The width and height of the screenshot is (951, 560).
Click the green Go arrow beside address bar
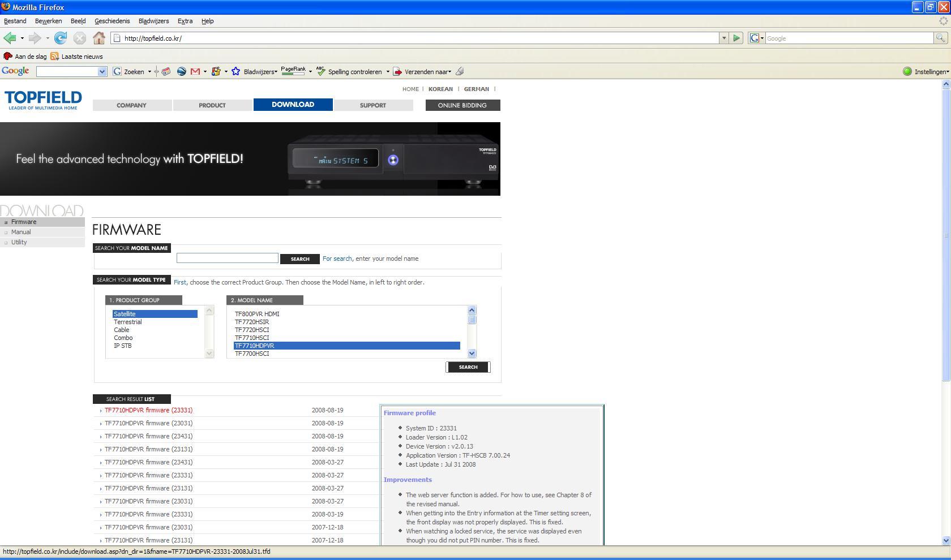(736, 38)
